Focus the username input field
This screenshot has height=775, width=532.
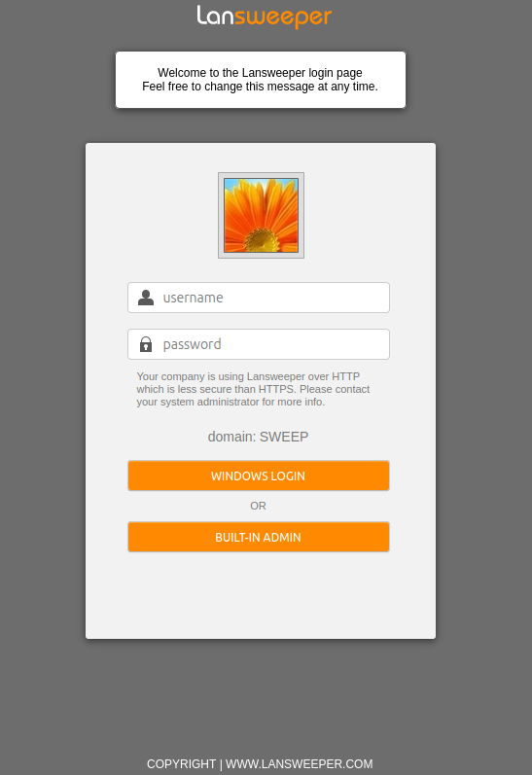[x=259, y=298]
